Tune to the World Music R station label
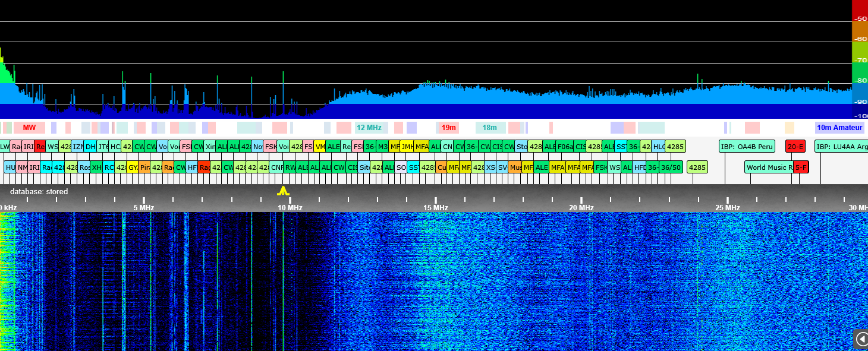This screenshot has height=351, width=868. pyautogui.click(x=769, y=167)
